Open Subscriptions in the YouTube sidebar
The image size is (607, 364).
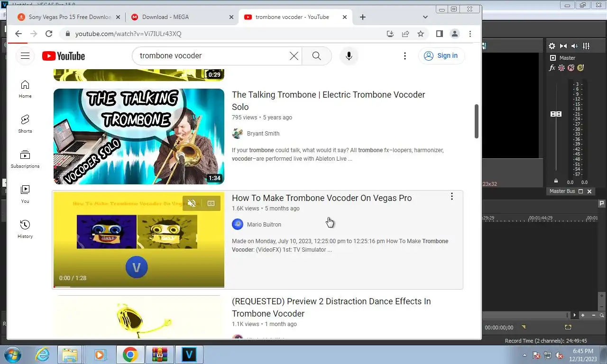(25, 159)
